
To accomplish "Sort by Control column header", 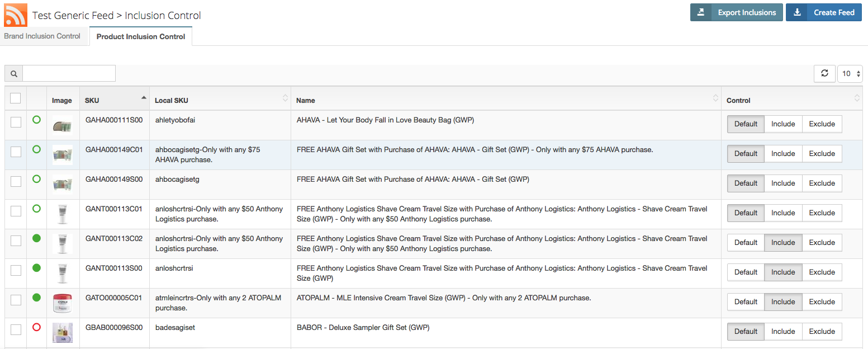I will point(792,98).
